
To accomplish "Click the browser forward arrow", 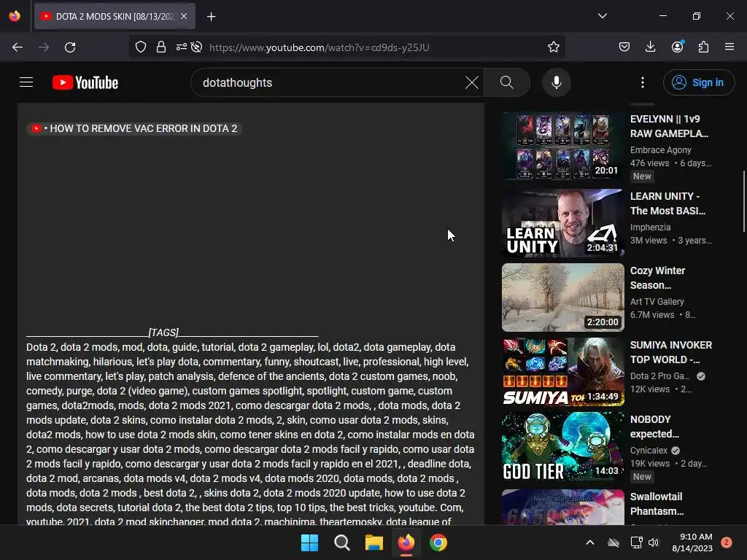I will [44, 47].
